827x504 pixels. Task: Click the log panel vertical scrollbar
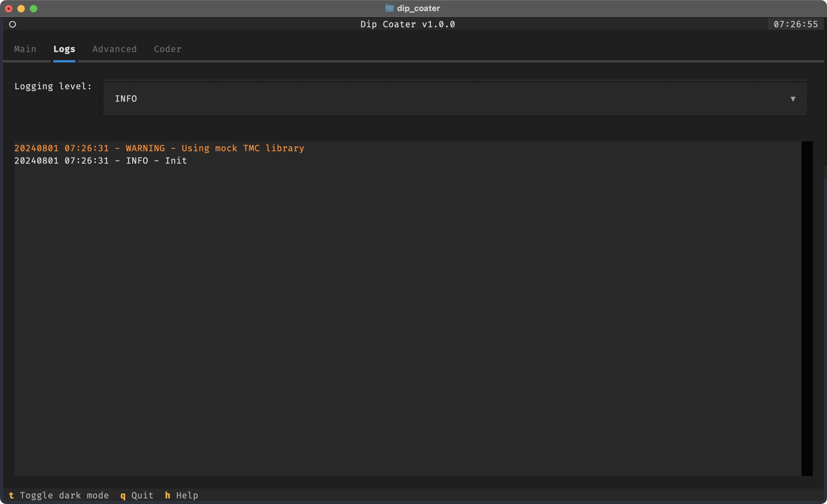(x=807, y=308)
